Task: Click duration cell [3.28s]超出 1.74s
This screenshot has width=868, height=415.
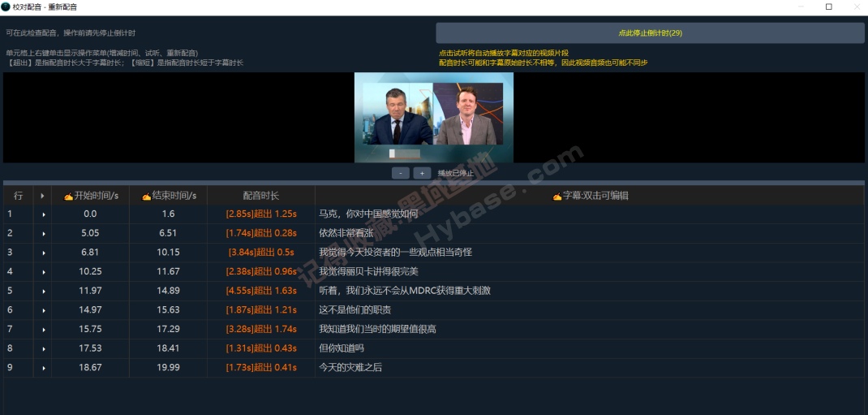Action: tap(261, 329)
